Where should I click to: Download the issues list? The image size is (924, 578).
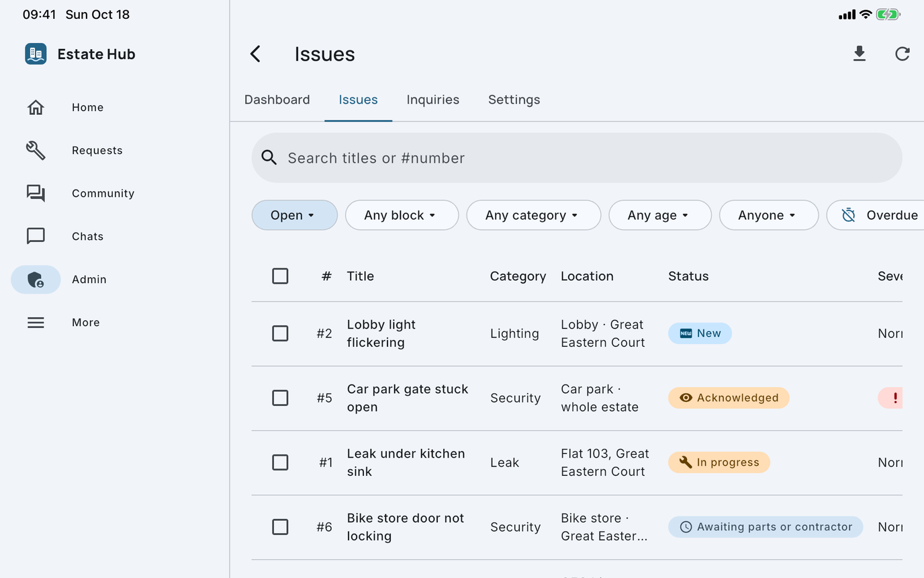pyautogui.click(x=860, y=54)
